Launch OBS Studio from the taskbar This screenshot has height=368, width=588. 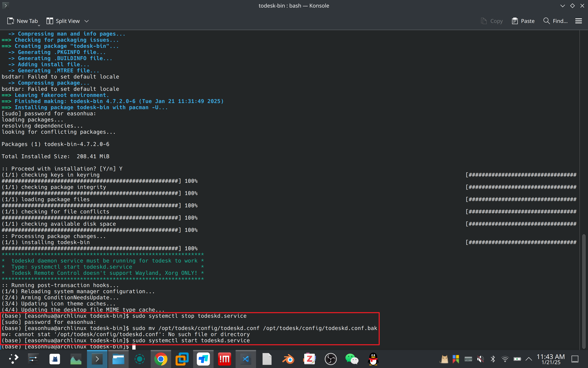tap(331, 359)
